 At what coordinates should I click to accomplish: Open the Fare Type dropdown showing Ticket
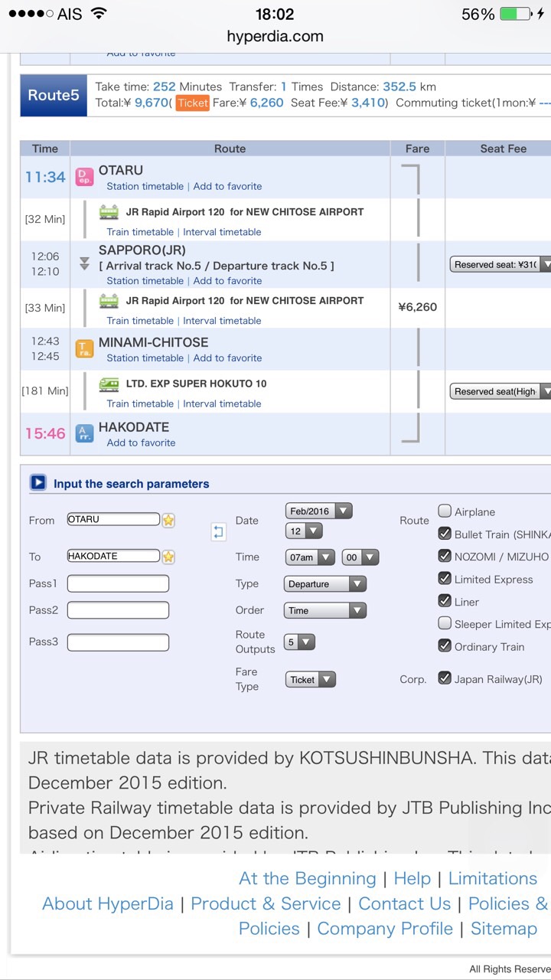click(x=311, y=679)
